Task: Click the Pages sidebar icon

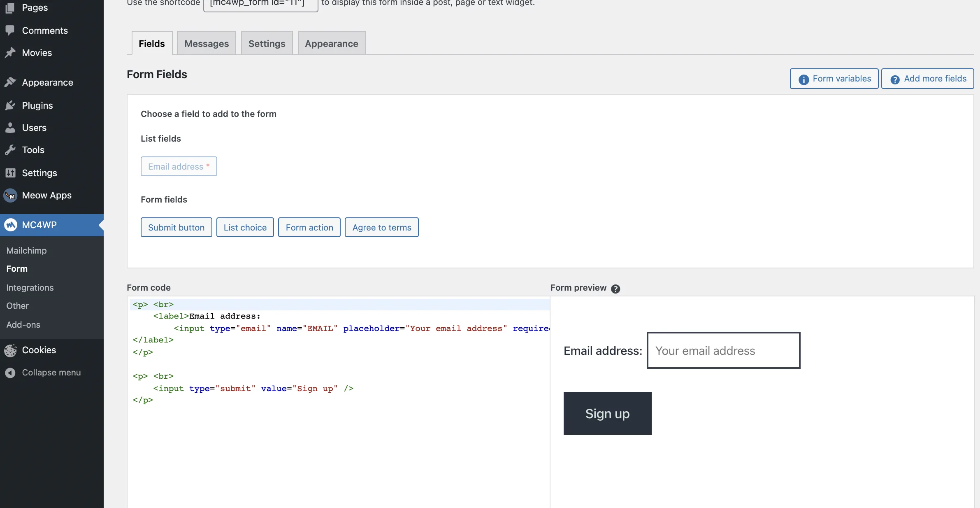Action: click(x=10, y=7)
